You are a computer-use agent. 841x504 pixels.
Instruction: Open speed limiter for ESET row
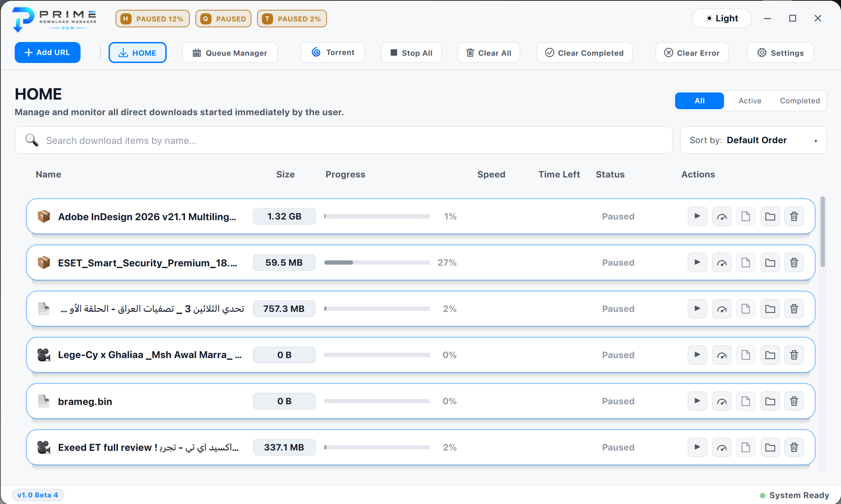click(722, 262)
